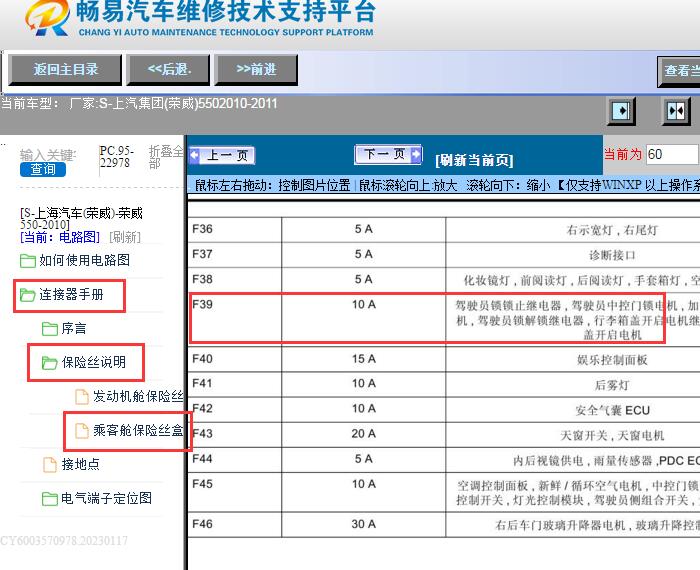Image resolution: width=700 pixels, height=570 pixels.
Task: Click folder icon beside 电气端子定位图
Action: 50,499
